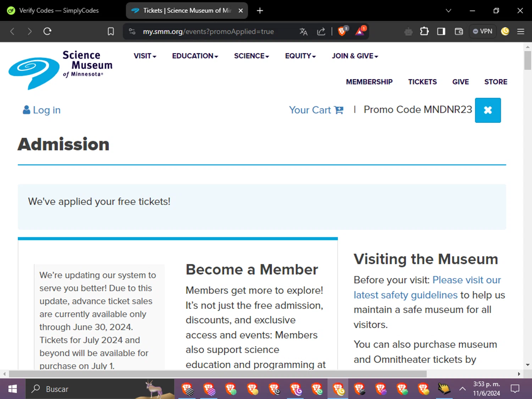532x399 pixels.
Task: Open the translate page icon
Action: coord(303,32)
